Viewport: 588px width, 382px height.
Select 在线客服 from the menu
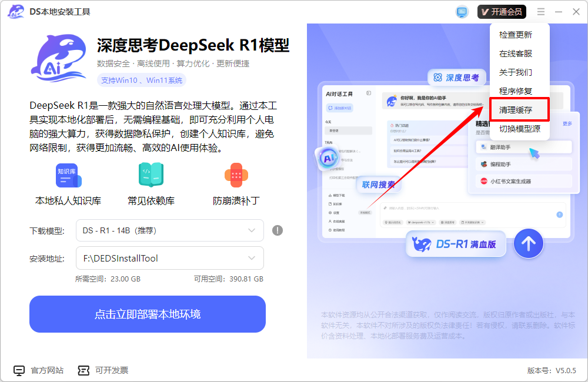(516, 53)
